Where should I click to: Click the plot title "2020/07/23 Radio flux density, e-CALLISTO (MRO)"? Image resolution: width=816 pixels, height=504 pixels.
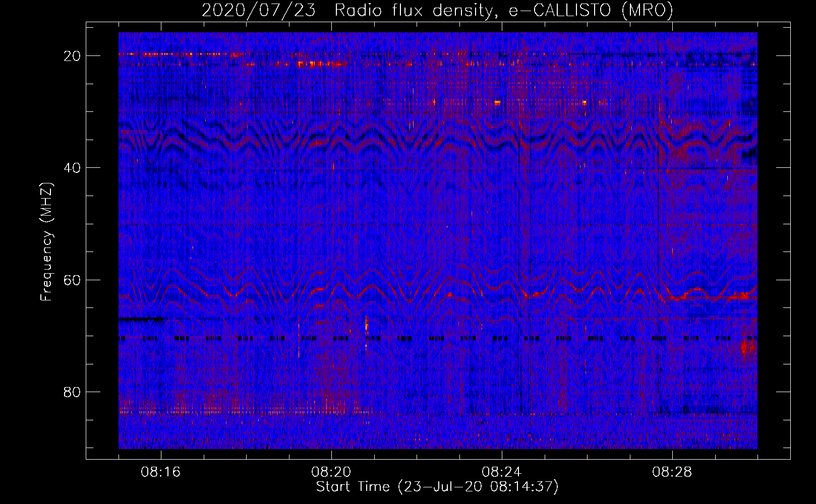tap(437, 10)
